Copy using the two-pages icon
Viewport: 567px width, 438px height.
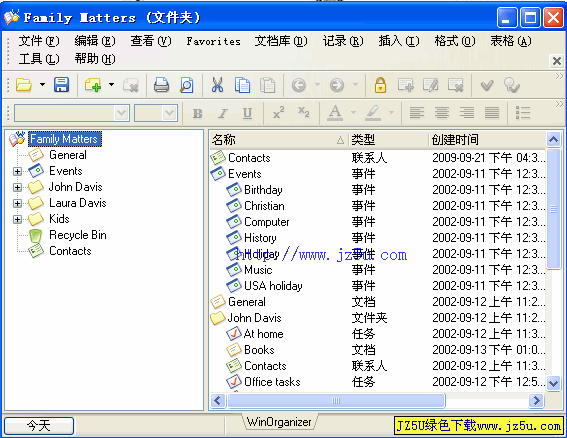click(242, 85)
